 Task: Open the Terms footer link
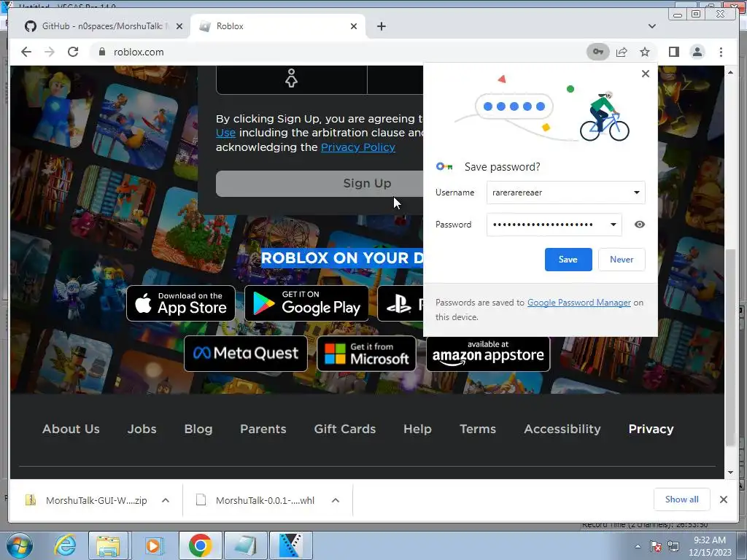click(x=478, y=429)
